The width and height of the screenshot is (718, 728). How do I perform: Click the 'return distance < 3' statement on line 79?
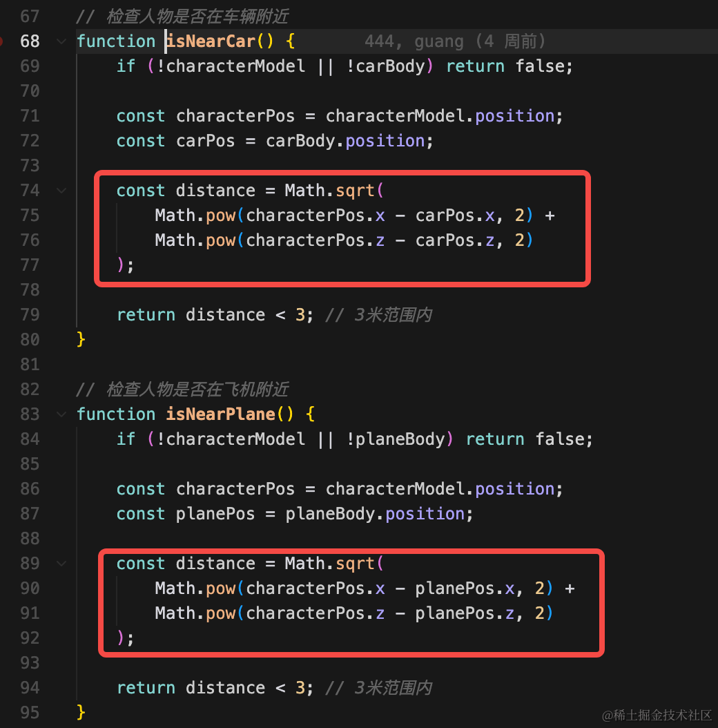211,315
